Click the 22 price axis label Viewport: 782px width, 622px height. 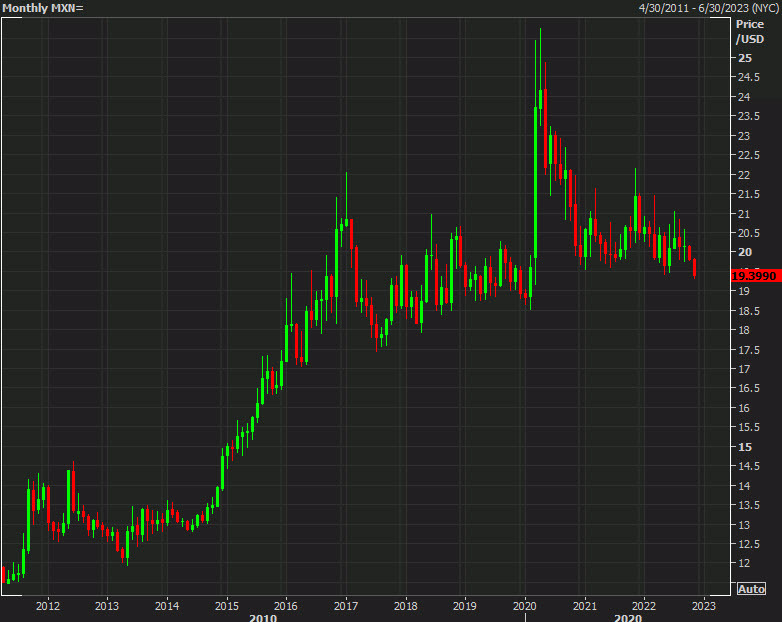744,175
